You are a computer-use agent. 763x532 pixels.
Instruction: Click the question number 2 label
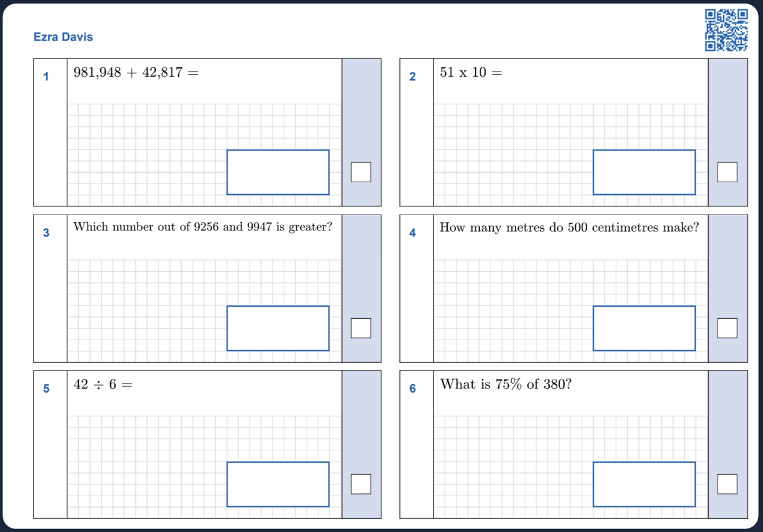(x=412, y=77)
